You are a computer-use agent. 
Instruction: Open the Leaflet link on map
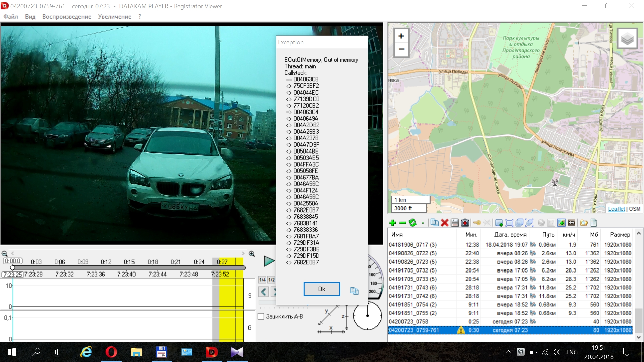616,209
